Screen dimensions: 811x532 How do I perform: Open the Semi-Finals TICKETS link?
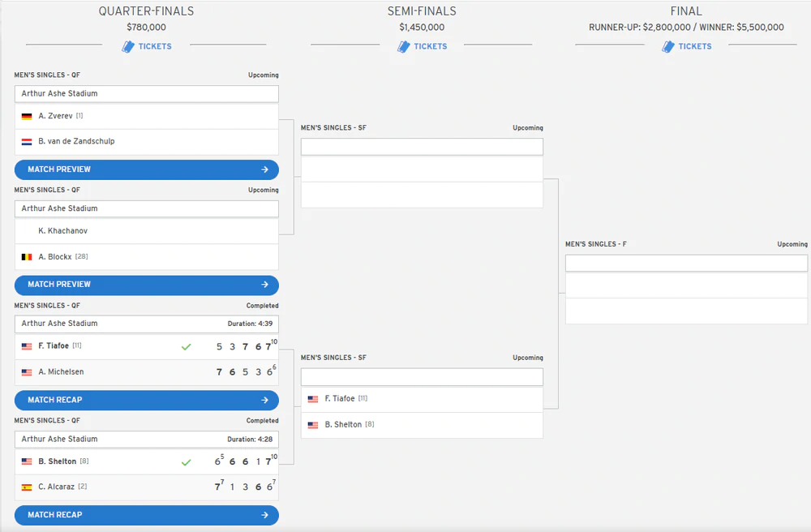coord(431,46)
